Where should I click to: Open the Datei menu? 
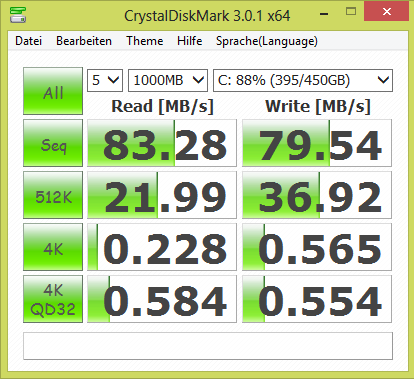[x=29, y=41]
